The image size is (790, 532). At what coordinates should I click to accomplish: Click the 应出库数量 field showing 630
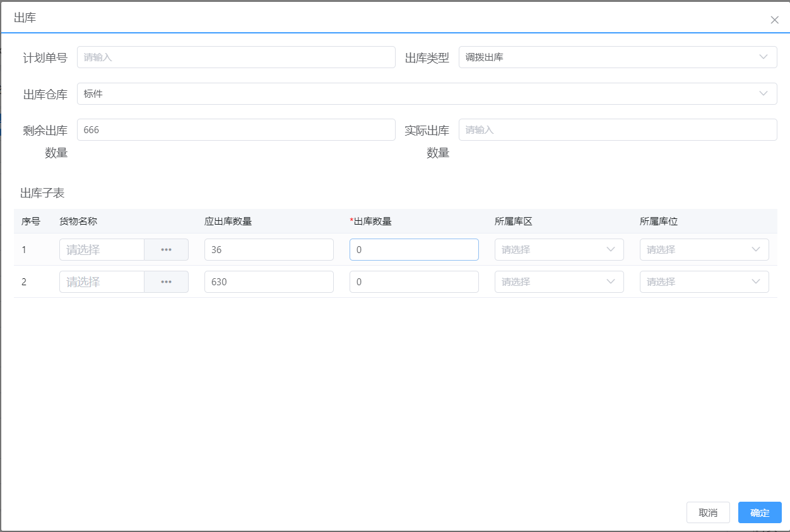click(269, 282)
